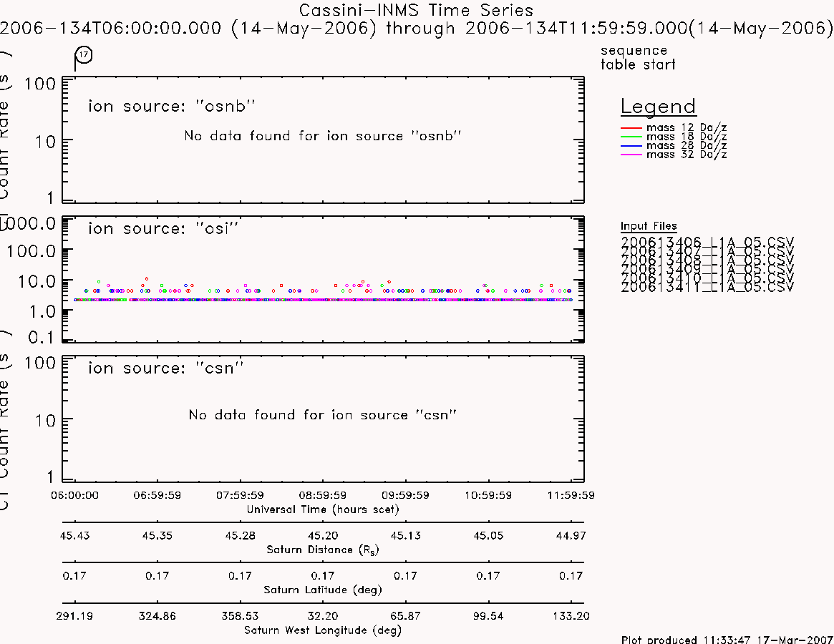Viewport: 834px width, 644px height.
Task: Click the 10.0 tick label on osi plot
Action: 37,281
